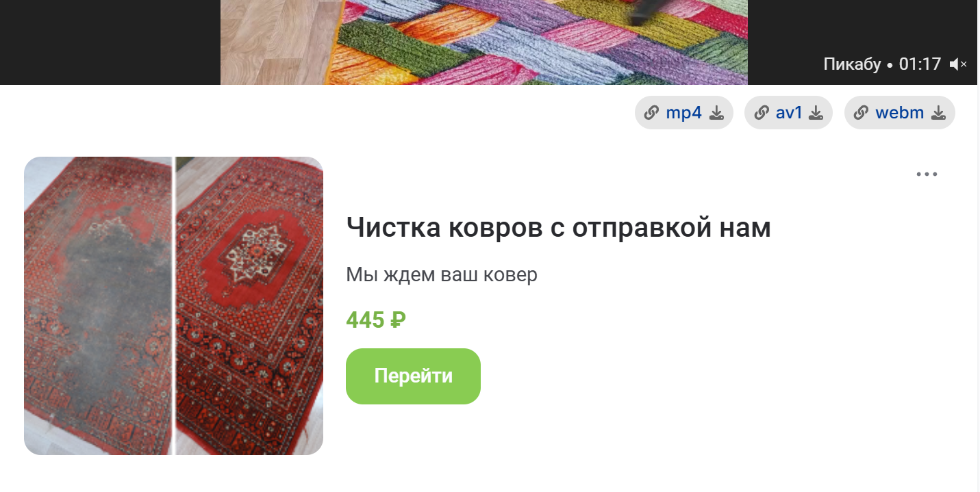Click the 445 ₽ price

(x=376, y=320)
